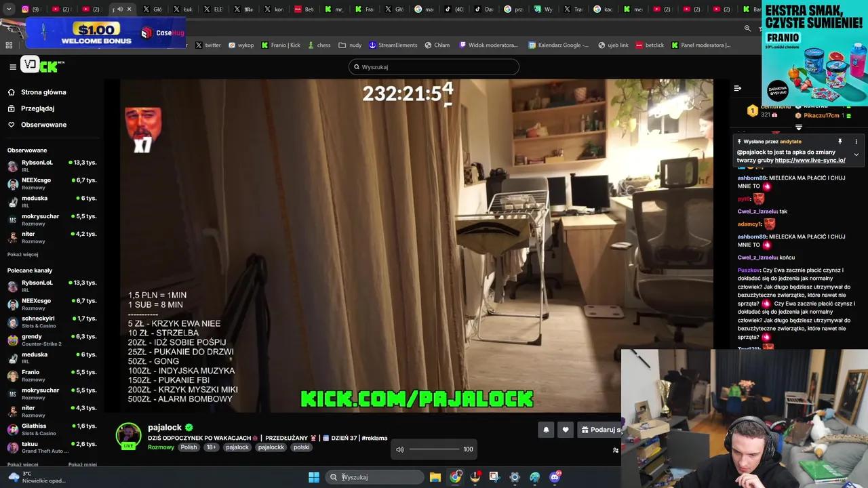
Task: Open the twitter bookmark
Action: point(208,45)
